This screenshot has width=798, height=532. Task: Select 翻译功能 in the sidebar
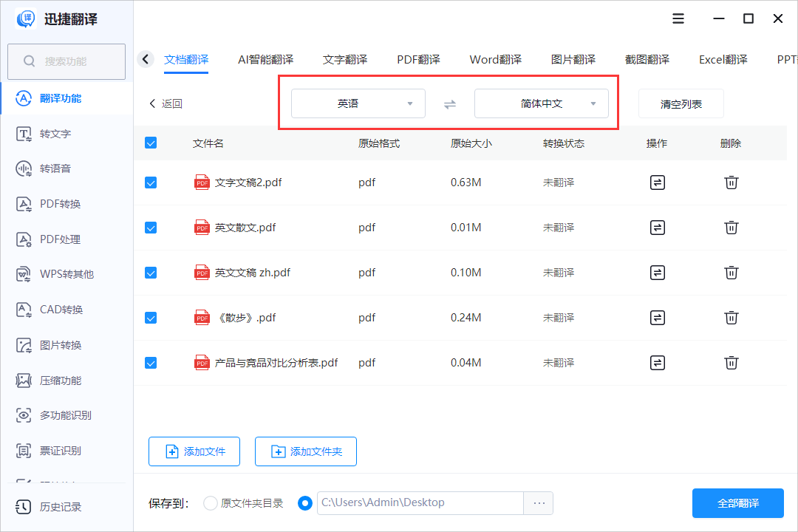tap(66, 98)
